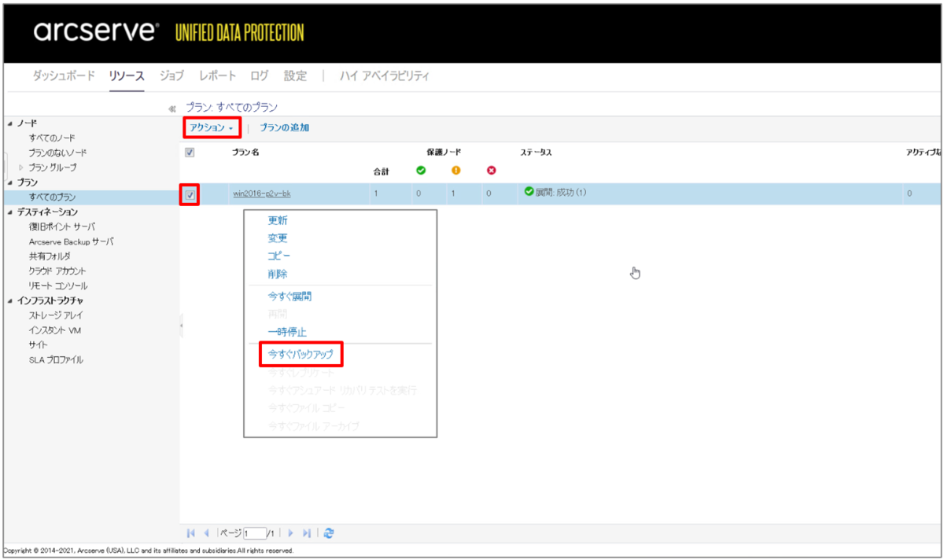Open Arcserve Backup サーバ in the tree

click(x=71, y=241)
